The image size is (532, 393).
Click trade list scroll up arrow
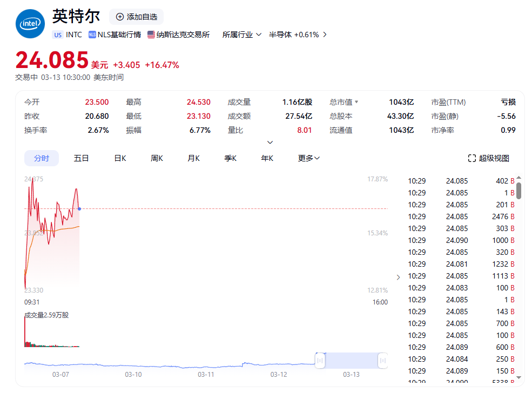point(519,178)
